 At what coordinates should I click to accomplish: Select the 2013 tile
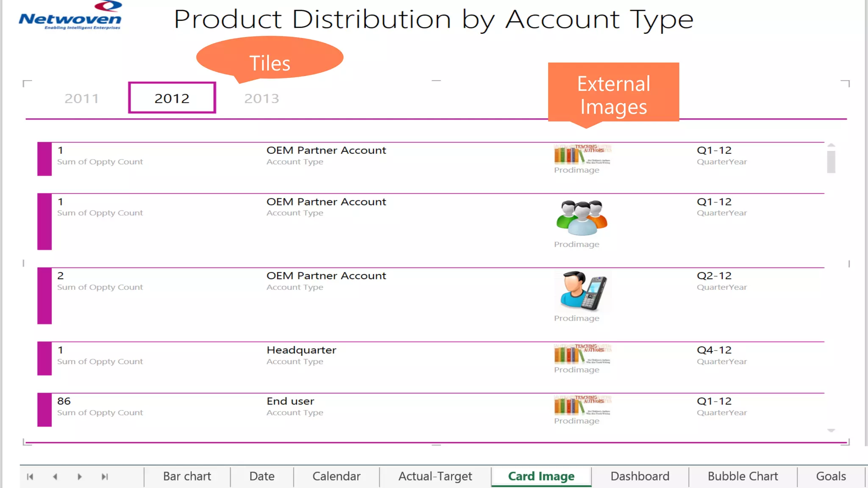[x=262, y=99]
